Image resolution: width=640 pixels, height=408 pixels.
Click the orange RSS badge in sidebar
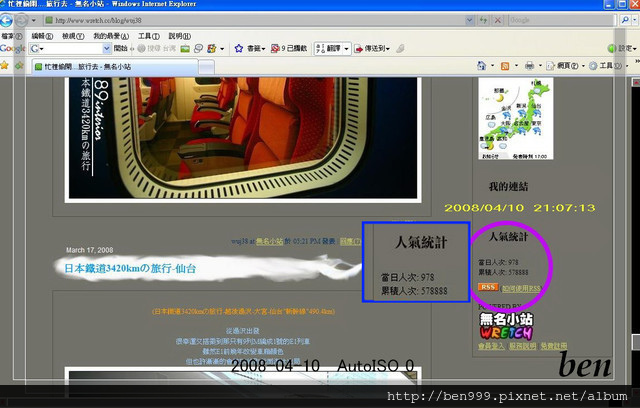[488, 287]
